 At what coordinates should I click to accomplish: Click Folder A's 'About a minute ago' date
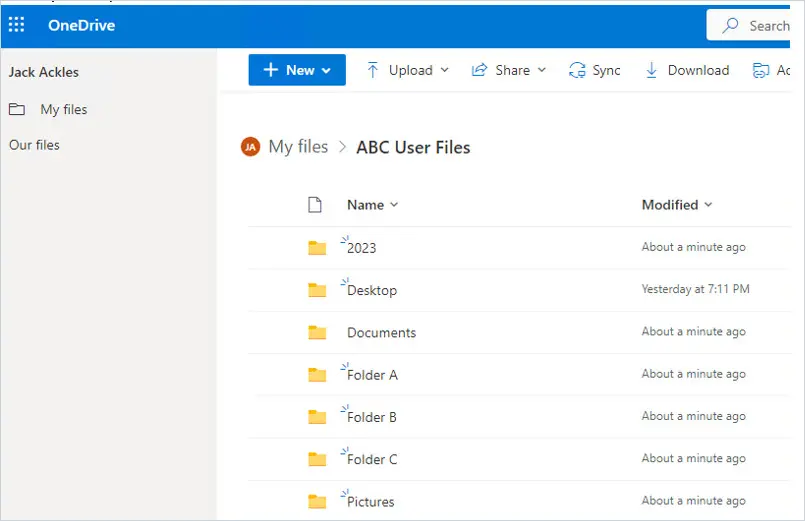point(693,374)
